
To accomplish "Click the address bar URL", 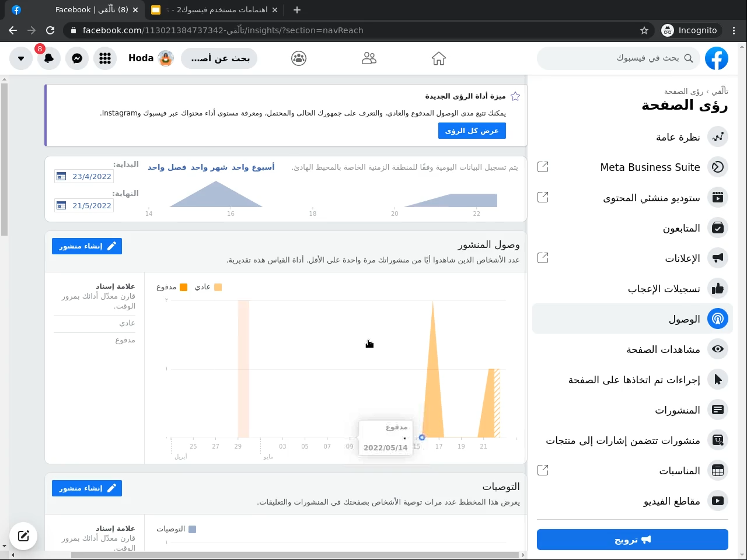I will pos(223,30).
